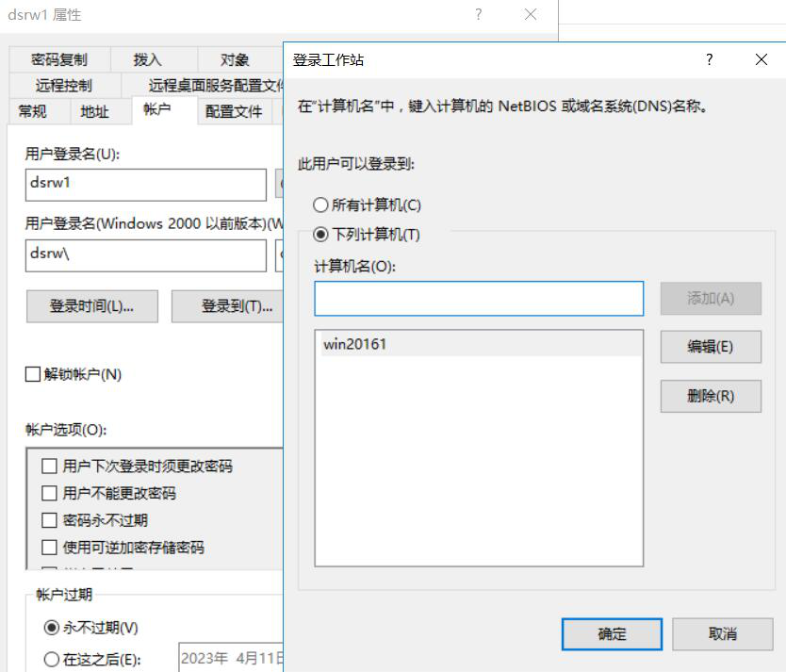Viewport: 786px width, 672px height.
Task: Switch to 常规 tab
Action: tap(39, 111)
